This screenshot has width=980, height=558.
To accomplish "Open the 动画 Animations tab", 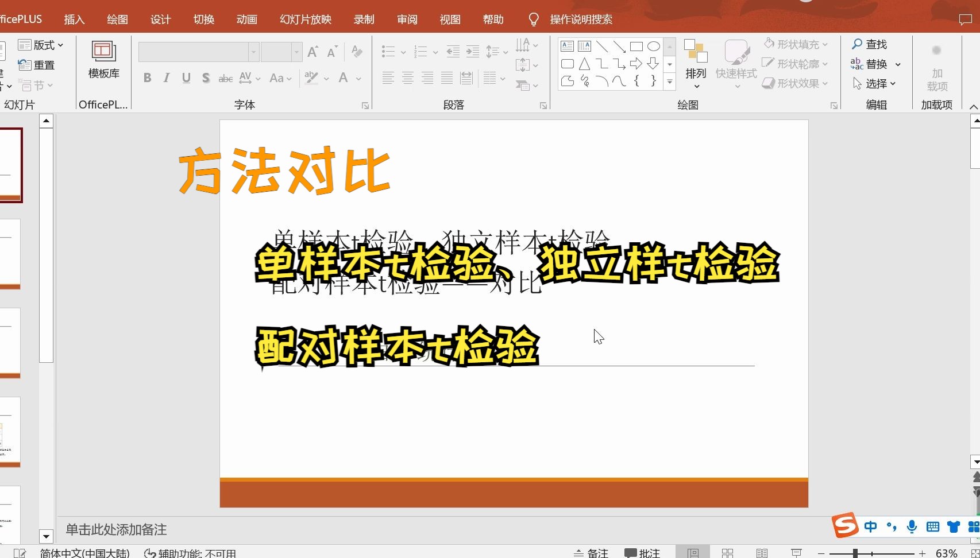I will pos(247,20).
